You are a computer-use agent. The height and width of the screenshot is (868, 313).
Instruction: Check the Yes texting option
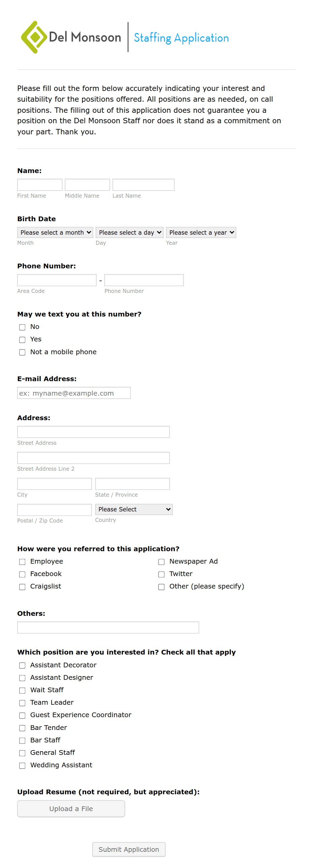pos(22,340)
